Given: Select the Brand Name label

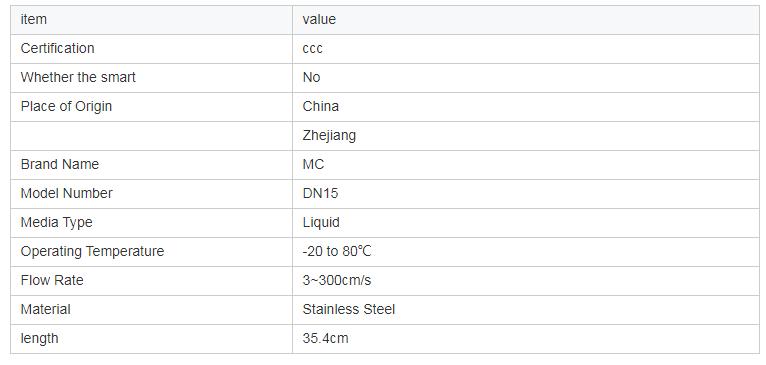Looking at the screenshot, I should (x=60, y=165).
